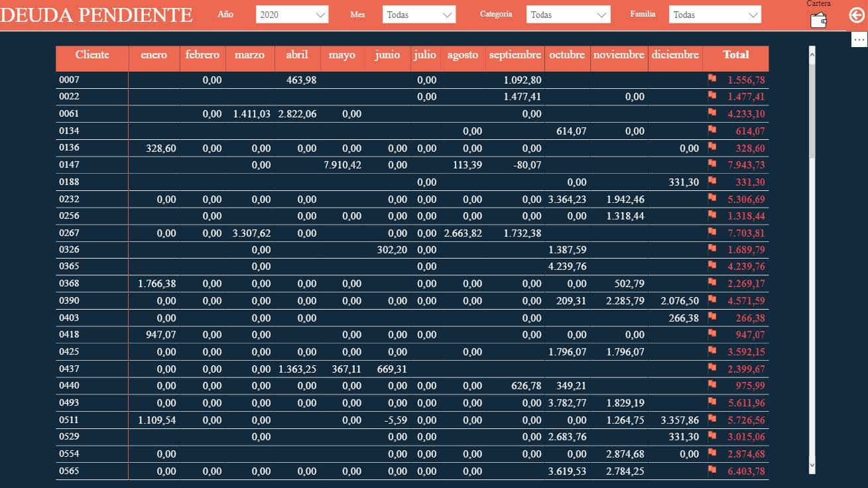868x488 pixels.
Task: Sort by the Cliente column header
Action: click(x=92, y=55)
